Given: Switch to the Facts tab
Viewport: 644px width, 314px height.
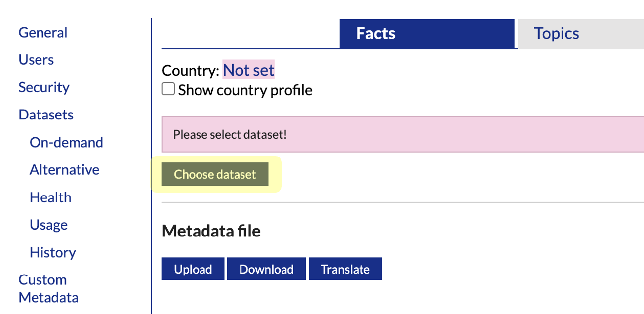Looking at the screenshot, I should [427, 34].
